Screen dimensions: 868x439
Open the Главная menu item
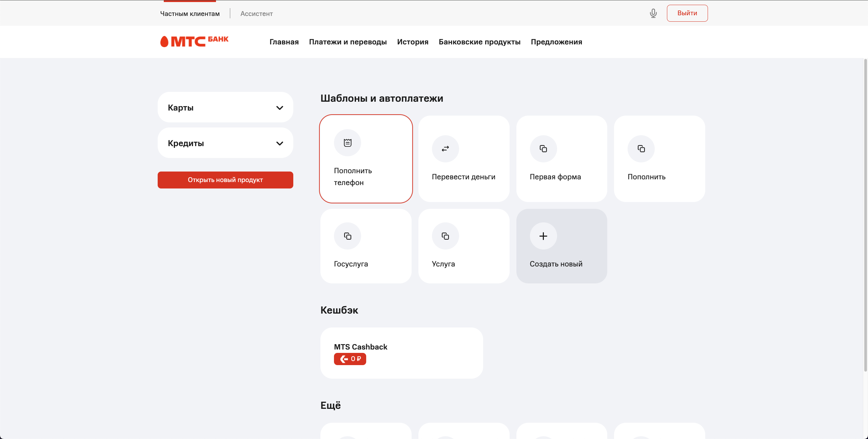click(284, 42)
